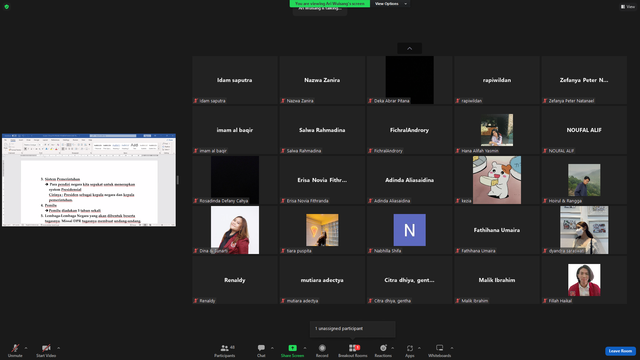Select the shared Word document screen thumbnail
The width and height of the screenshot is (640, 360).
click(x=89, y=180)
